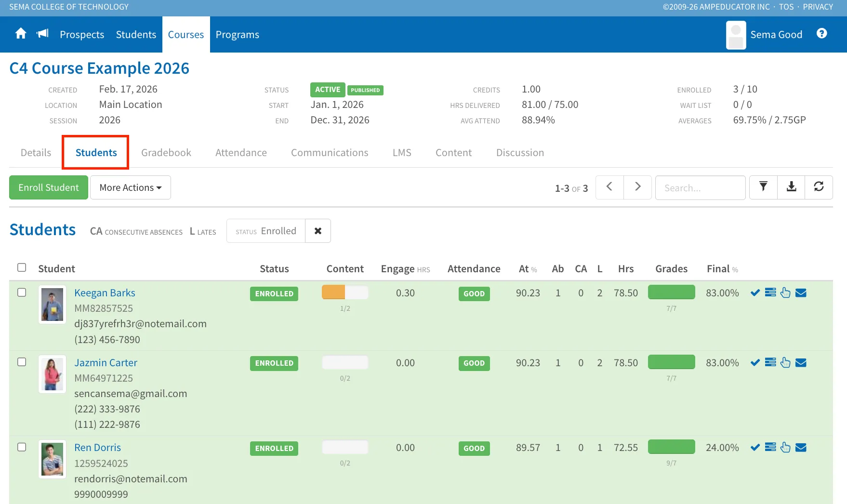This screenshot has width=847, height=504.
Task: Open Jazmin Carter student profile link
Action: [x=106, y=363]
